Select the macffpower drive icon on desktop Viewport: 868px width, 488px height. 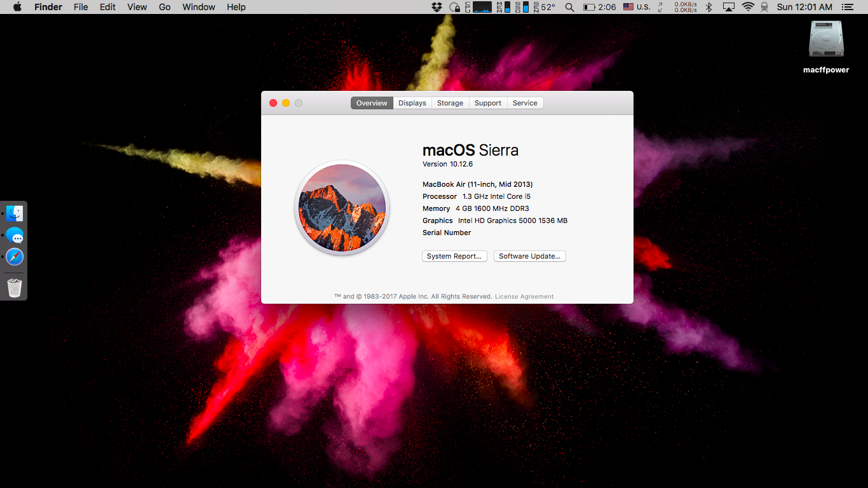pyautogui.click(x=826, y=39)
